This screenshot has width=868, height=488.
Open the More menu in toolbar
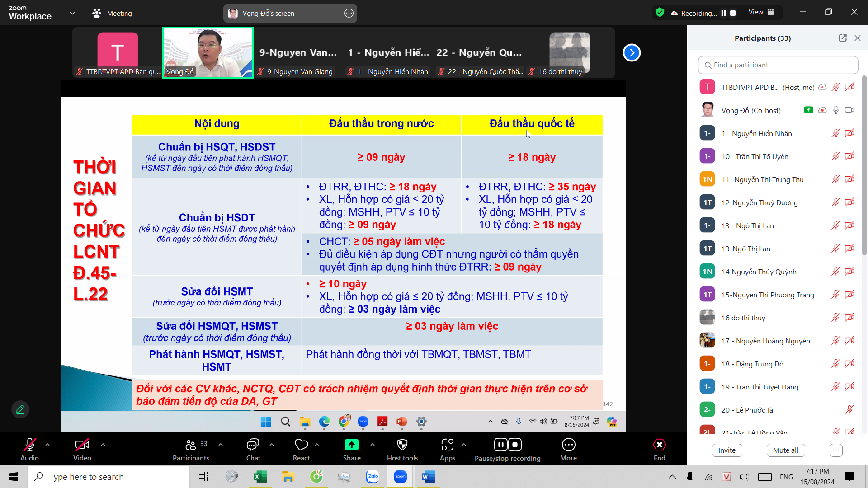pyautogui.click(x=568, y=445)
